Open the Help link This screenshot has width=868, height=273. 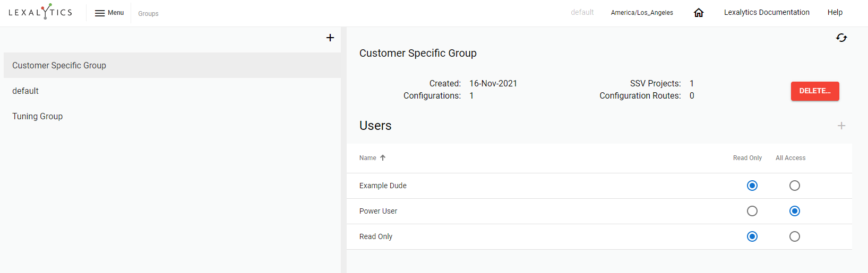(835, 12)
